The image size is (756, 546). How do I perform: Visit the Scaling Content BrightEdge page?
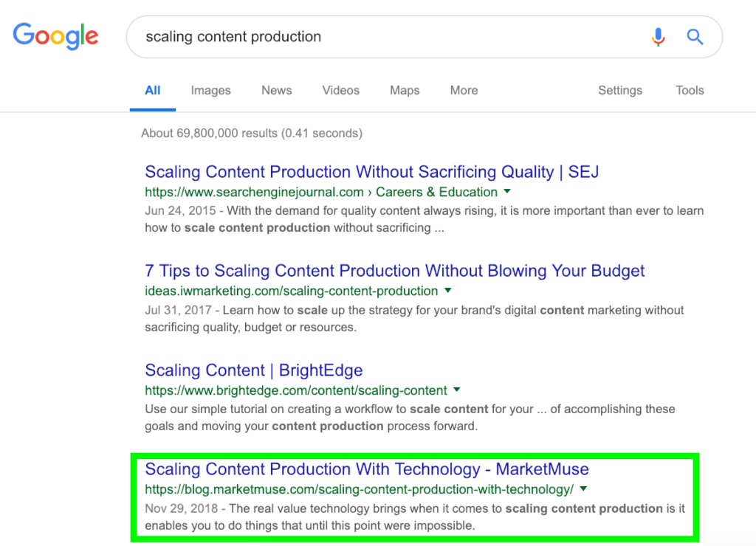(253, 370)
